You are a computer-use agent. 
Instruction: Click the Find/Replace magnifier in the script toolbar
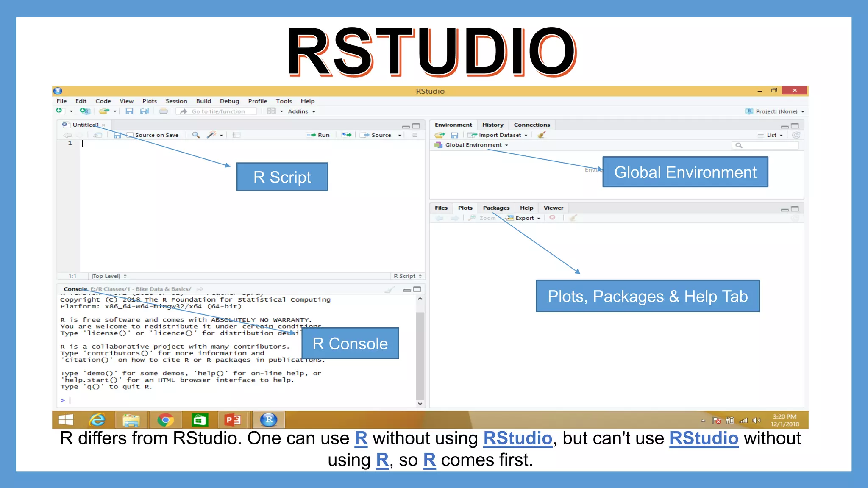click(x=196, y=135)
